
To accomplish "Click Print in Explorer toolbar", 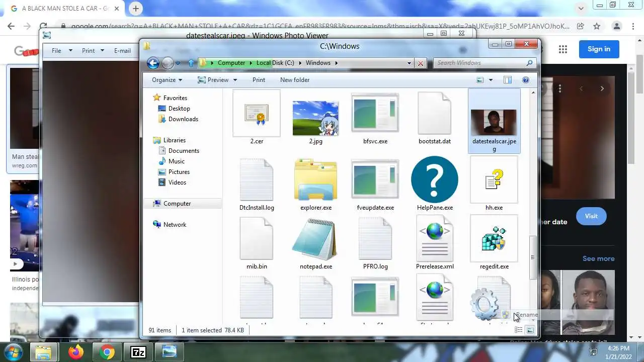I will point(259,80).
